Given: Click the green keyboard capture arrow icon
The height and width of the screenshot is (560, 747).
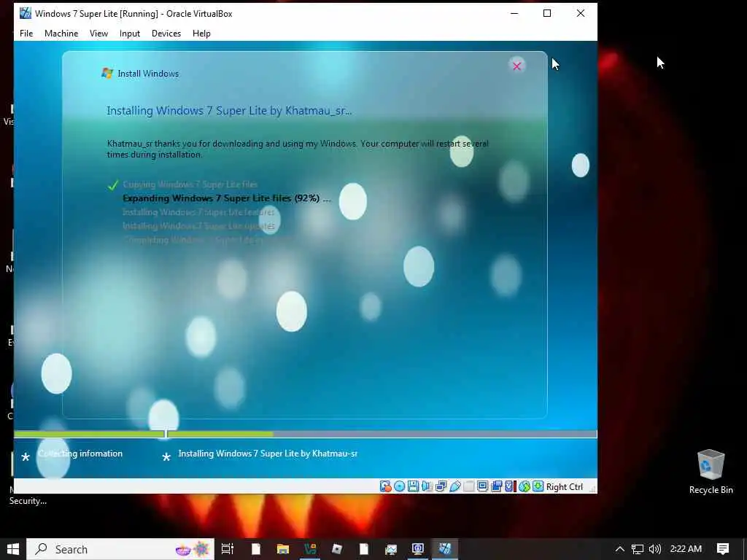Looking at the screenshot, I should (x=538, y=486).
